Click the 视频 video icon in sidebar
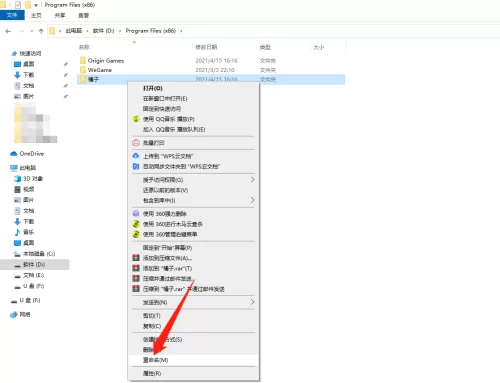The height and width of the screenshot is (383, 500). pyautogui.click(x=17, y=189)
